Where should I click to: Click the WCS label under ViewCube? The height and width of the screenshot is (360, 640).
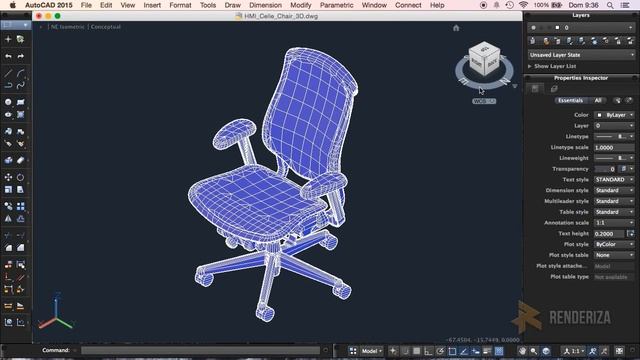(484, 101)
